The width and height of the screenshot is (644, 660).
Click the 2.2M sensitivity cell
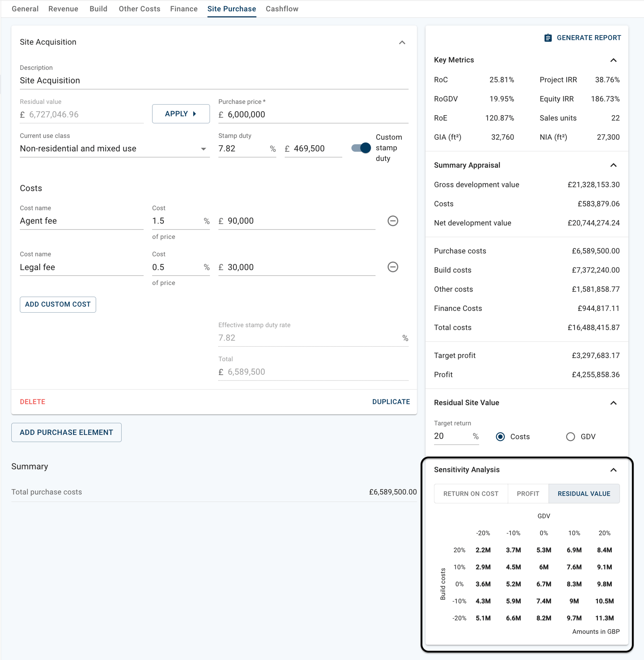click(x=483, y=550)
